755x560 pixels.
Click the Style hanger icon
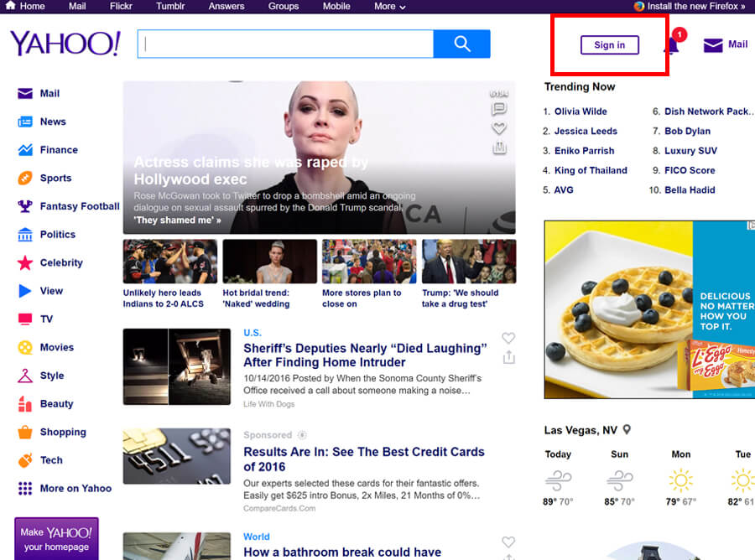(25, 376)
